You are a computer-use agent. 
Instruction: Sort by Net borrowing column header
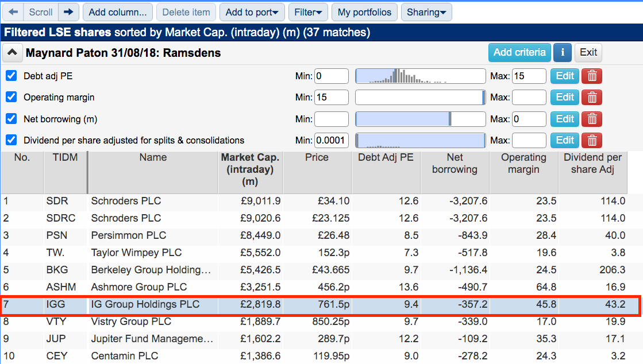[455, 172]
